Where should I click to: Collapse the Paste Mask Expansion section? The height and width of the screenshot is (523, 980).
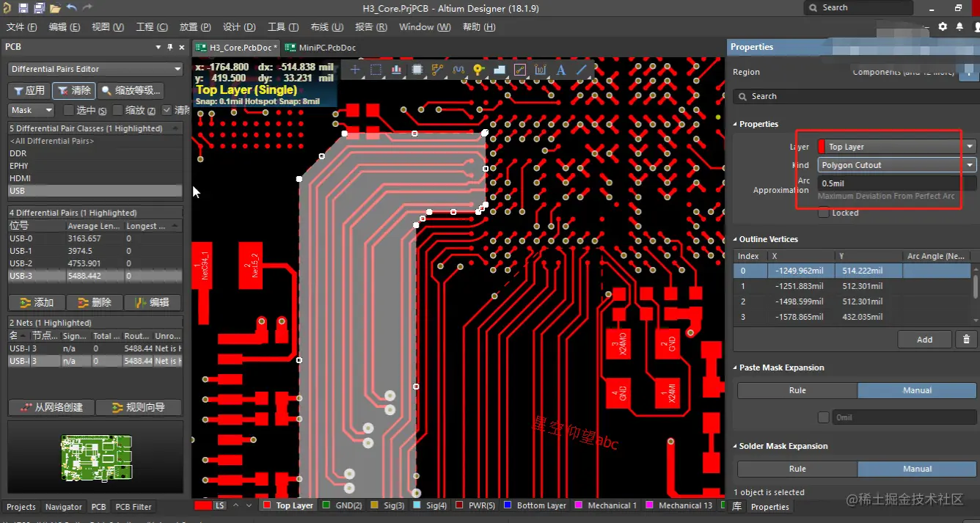778,367
